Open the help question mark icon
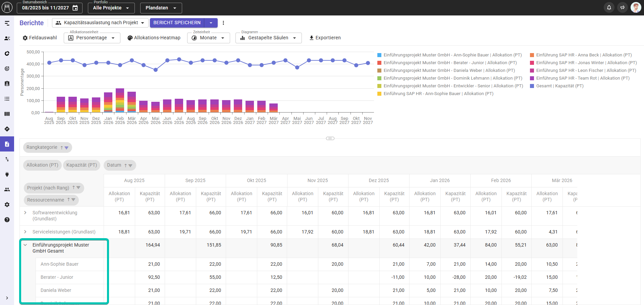 pyautogui.click(x=7, y=220)
